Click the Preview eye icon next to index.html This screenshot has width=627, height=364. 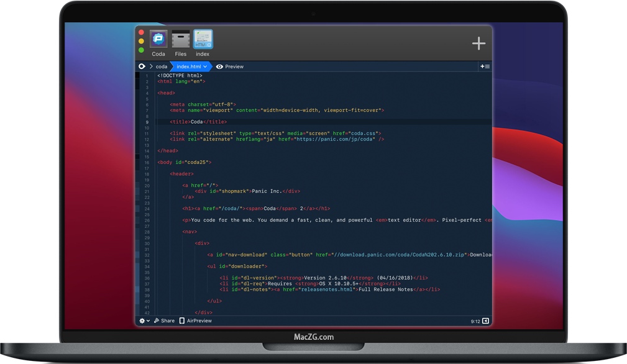(x=218, y=66)
